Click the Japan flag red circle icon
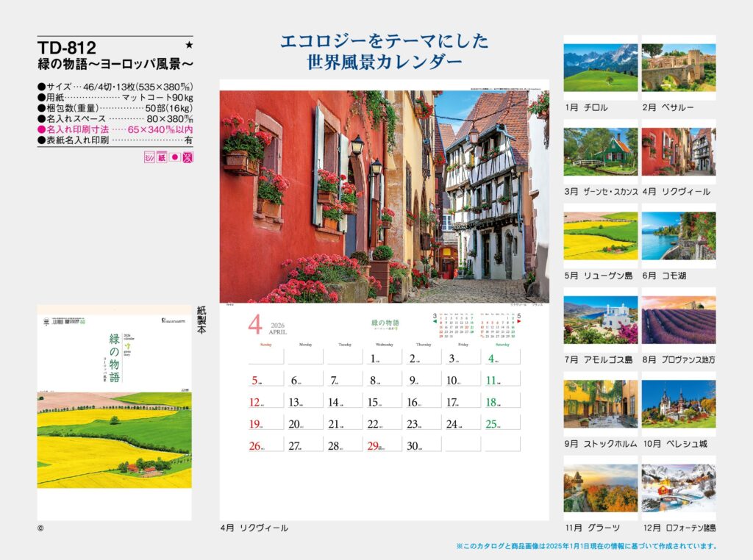 175,157
